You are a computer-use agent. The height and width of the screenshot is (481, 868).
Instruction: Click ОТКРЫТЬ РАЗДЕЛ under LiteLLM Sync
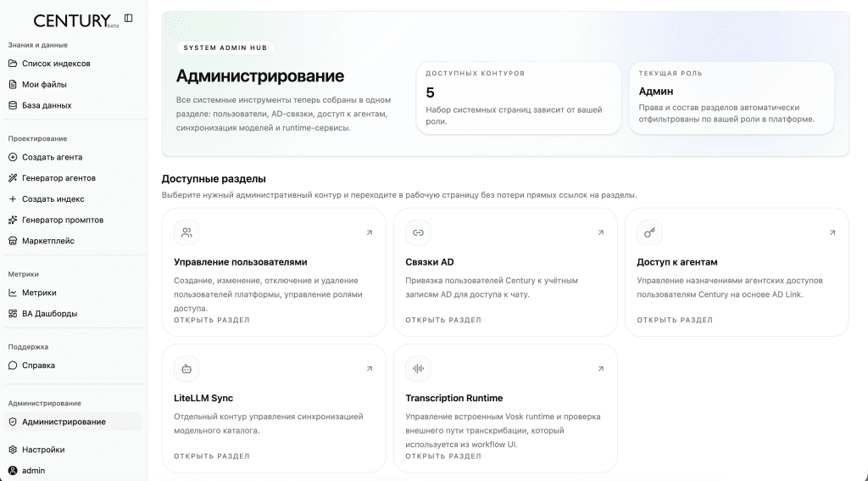(211, 456)
